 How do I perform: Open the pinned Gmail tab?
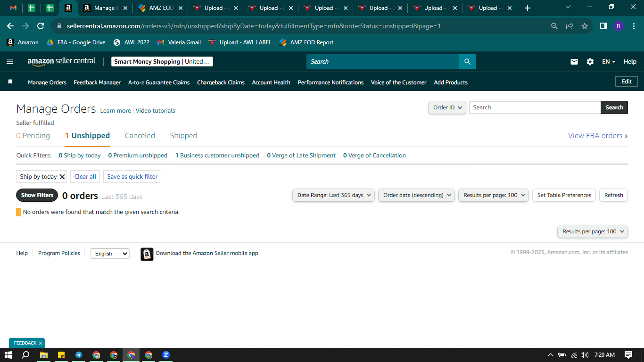coord(13,8)
